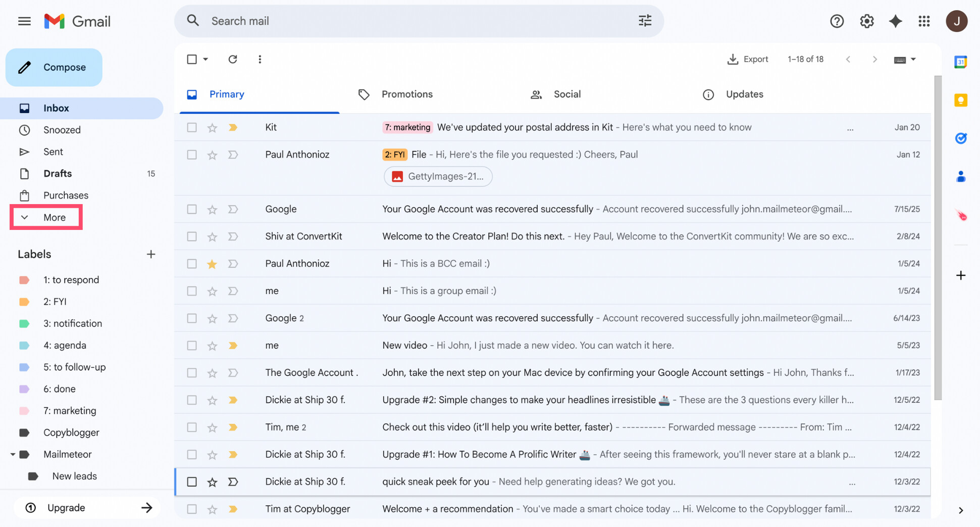Refresh the inbox
The width and height of the screenshot is (980, 527).
point(233,59)
